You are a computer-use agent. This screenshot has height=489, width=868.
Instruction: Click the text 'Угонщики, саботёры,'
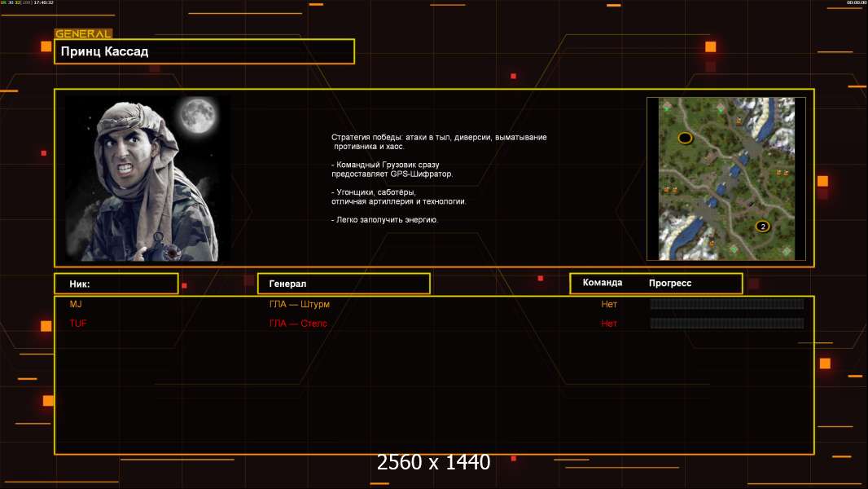click(x=375, y=192)
